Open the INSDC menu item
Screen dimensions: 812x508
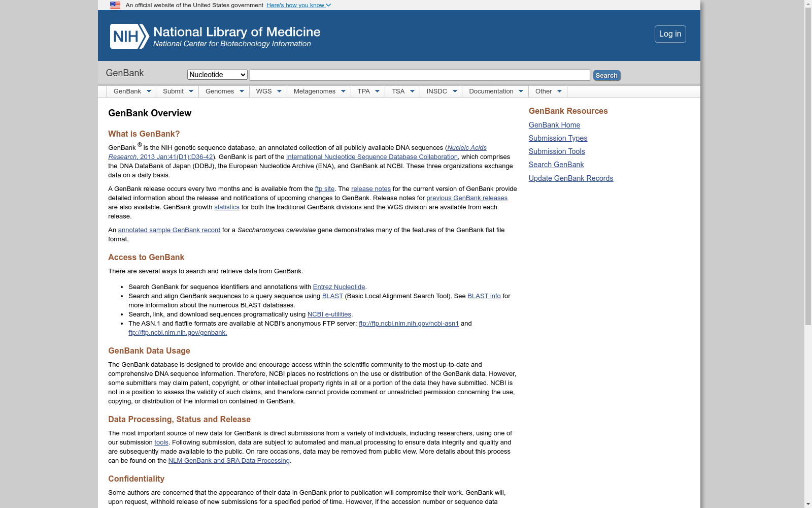pos(437,91)
